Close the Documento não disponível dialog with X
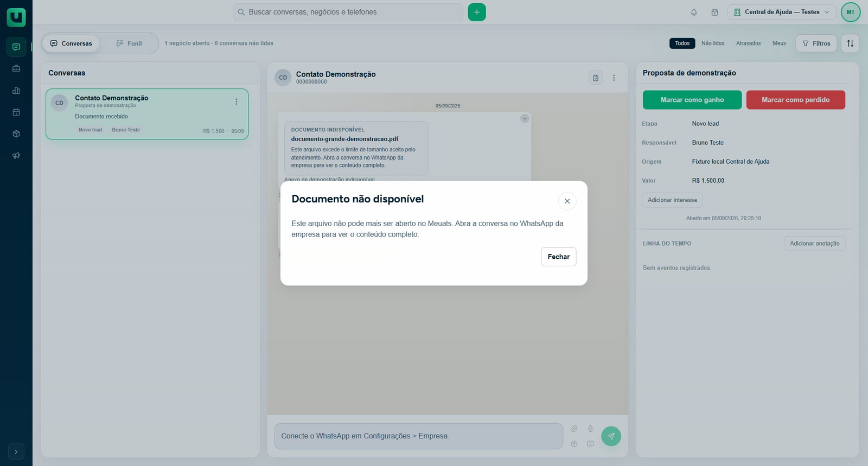The height and width of the screenshot is (466, 868). coord(567,201)
